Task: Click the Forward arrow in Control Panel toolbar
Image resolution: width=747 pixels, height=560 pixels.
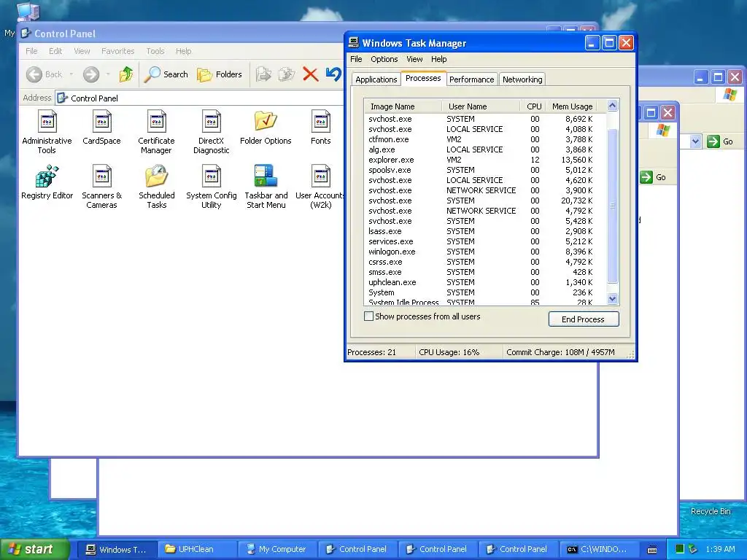Action: pyautogui.click(x=91, y=74)
